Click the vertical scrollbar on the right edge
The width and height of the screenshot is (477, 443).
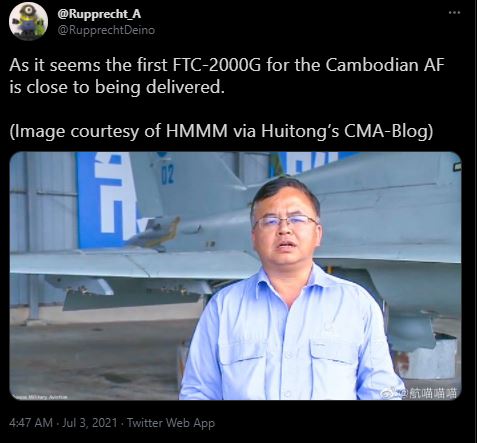point(475,221)
